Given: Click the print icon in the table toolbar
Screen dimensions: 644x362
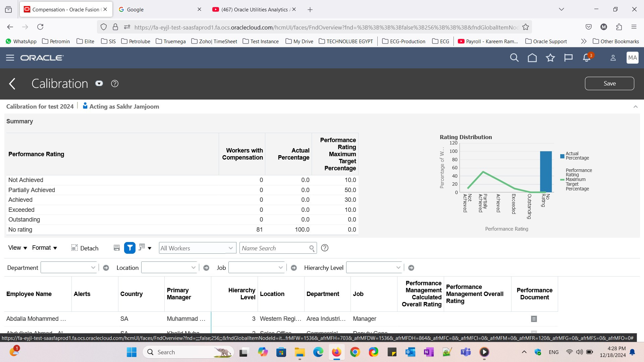Looking at the screenshot, I should pyautogui.click(x=117, y=248).
